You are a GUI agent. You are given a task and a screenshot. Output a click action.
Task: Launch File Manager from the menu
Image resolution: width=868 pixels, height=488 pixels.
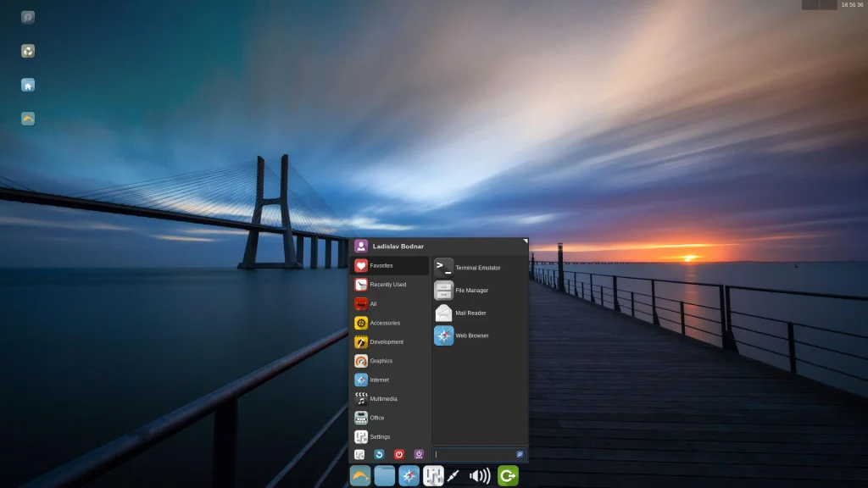467,291
